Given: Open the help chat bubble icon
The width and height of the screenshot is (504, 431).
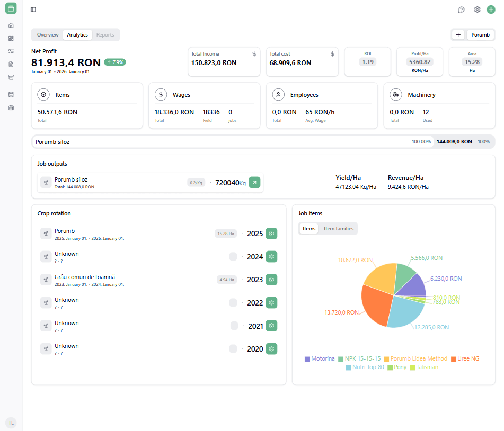Looking at the screenshot, I should [x=461, y=10].
